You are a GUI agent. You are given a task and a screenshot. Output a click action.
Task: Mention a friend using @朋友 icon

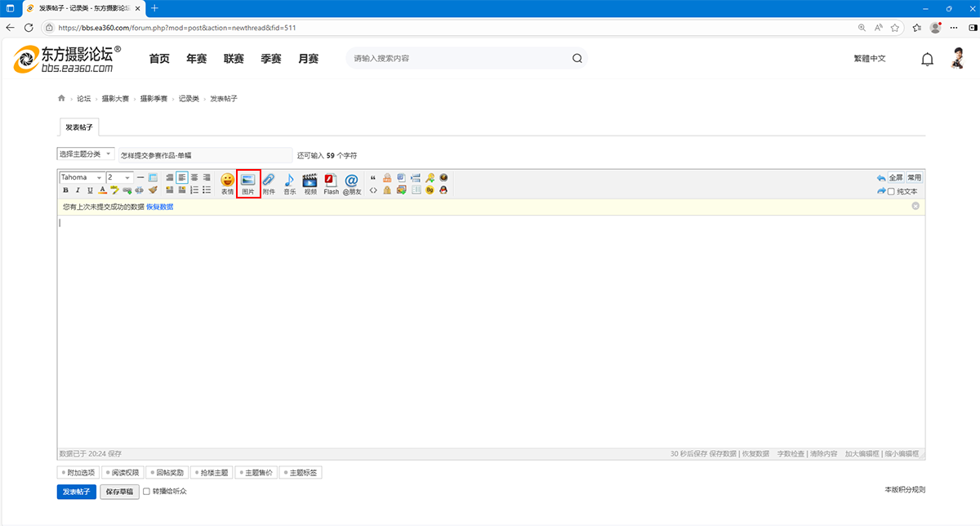click(351, 182)
